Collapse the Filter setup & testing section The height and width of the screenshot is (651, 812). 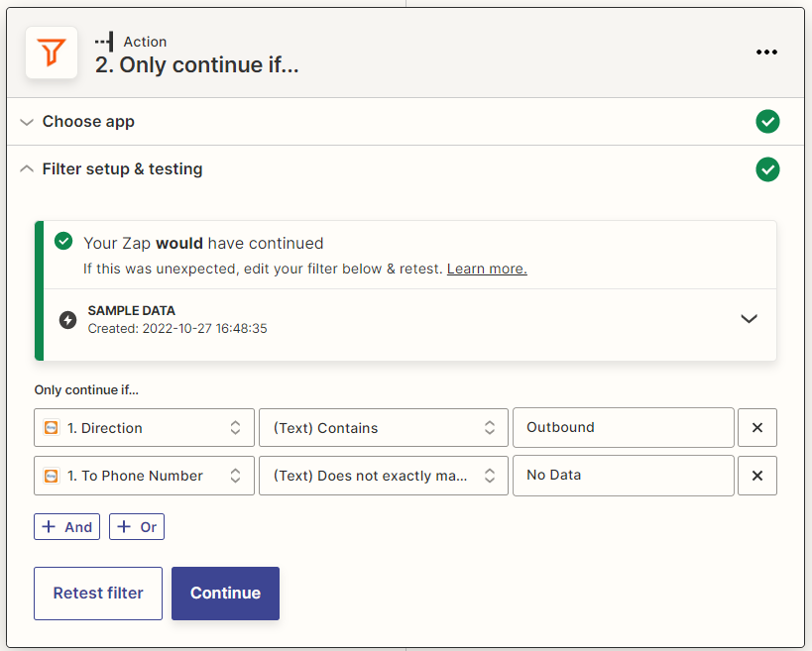pos(27,168)
